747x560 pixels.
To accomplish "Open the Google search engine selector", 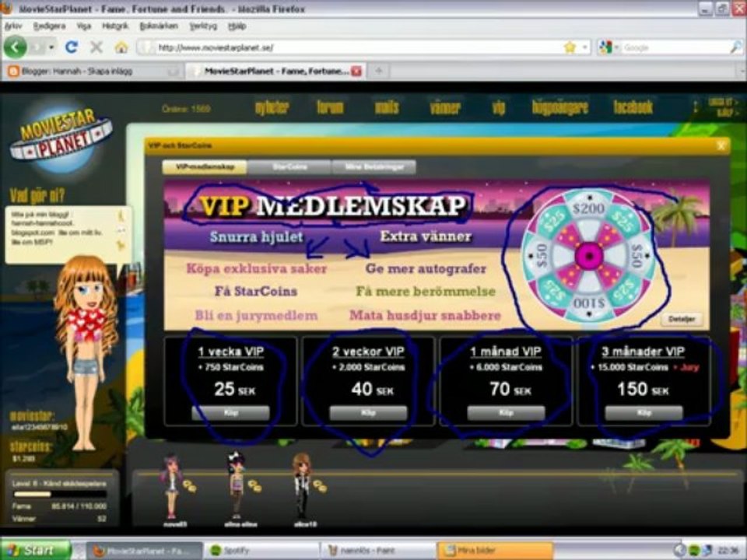I will (x=608, y=47).
